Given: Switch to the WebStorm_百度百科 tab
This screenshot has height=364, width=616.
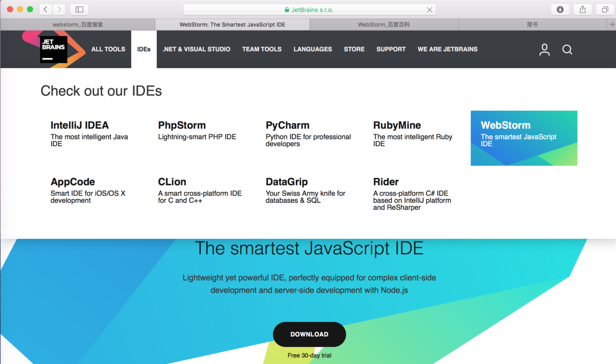Looking at the screenshot, I should pyautogui.click(x=384, y=24).
